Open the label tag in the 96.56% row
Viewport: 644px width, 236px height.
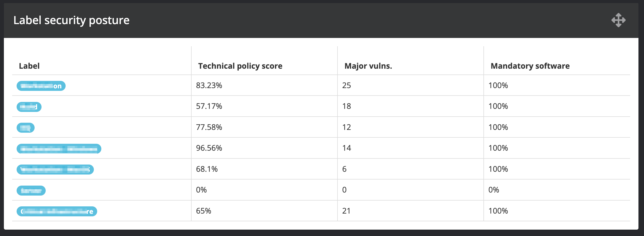click(x=59, y=149)
